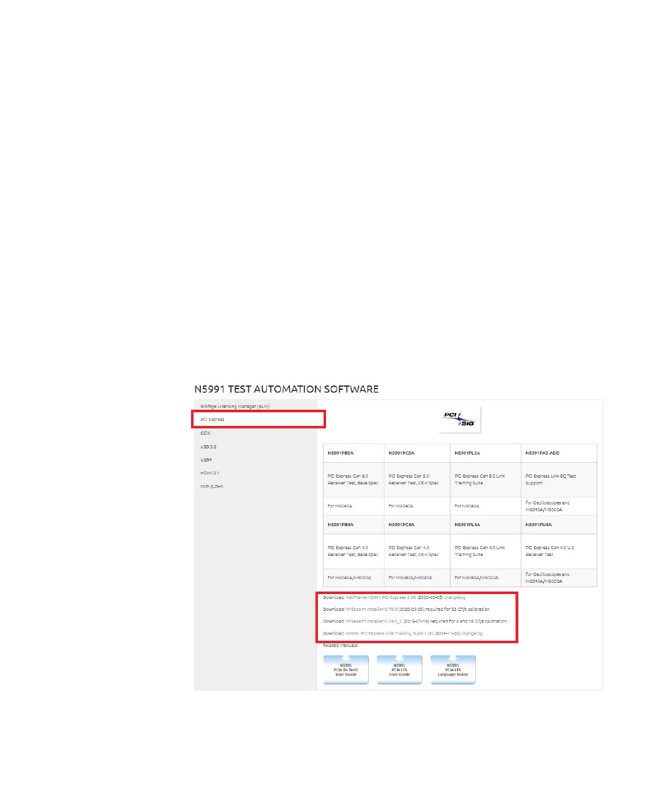Click 'For M8040A' cell under N5991PC5A
The height and width of the screenshot is (807, 672).
[x=417, y=506]
